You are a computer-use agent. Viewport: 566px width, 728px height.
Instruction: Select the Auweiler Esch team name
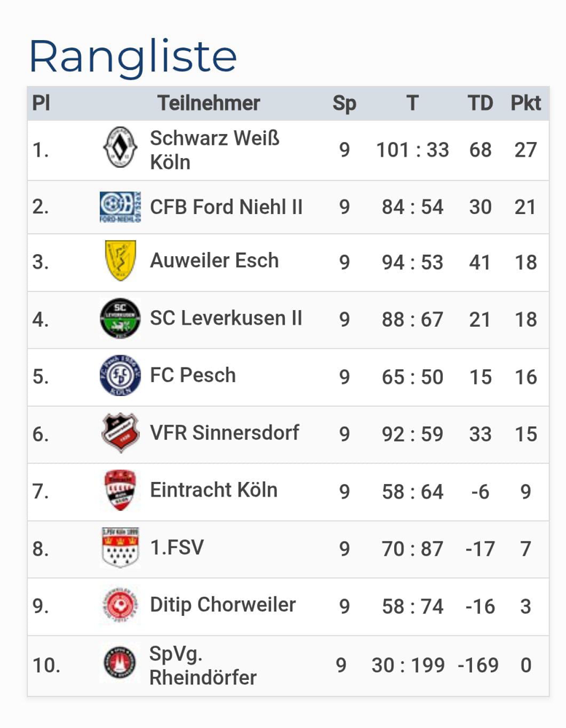[214, 260]
